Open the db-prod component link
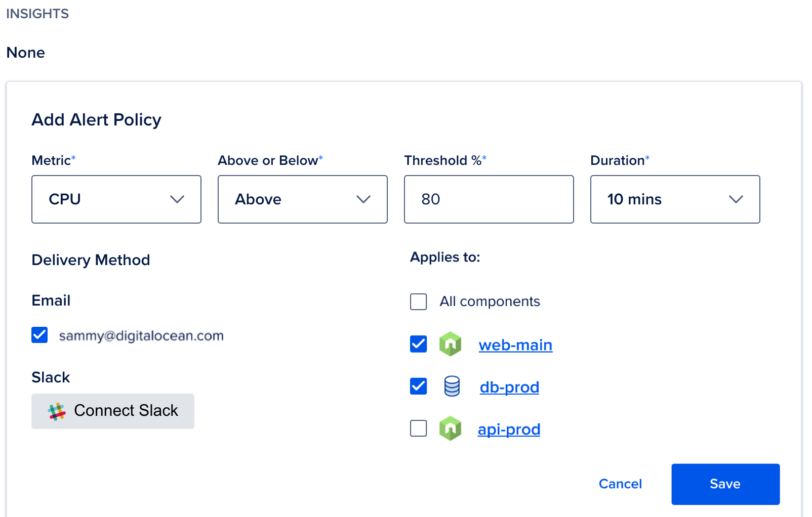This screenshot has height=517, width=812. point(509,387)
